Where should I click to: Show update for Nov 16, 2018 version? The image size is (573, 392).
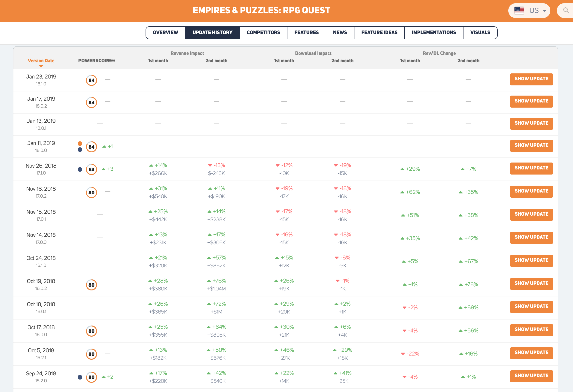tap(531, 191)
